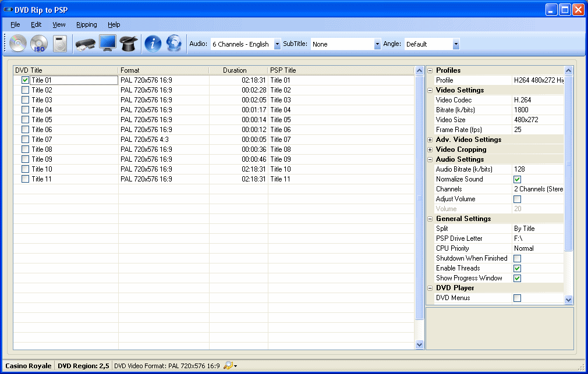
Task: Collapse the Video Settings section
Action: coord(429,90)
